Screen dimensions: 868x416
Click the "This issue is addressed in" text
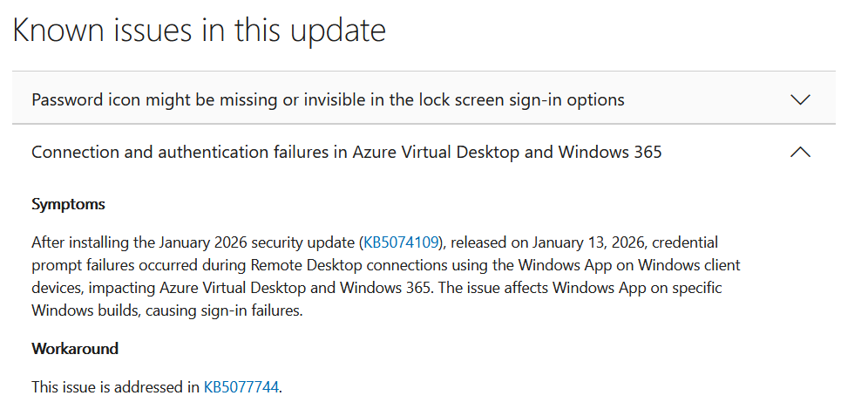point(115,386)
